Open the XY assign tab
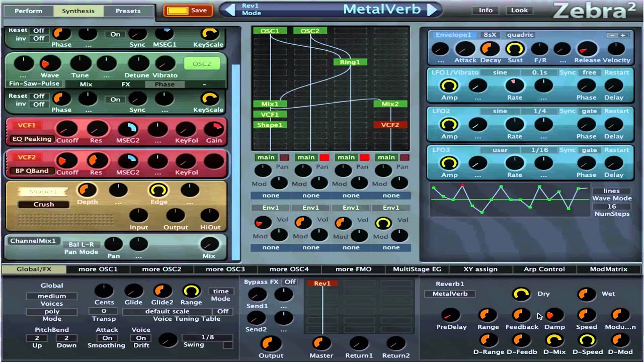 click(480, 269)
